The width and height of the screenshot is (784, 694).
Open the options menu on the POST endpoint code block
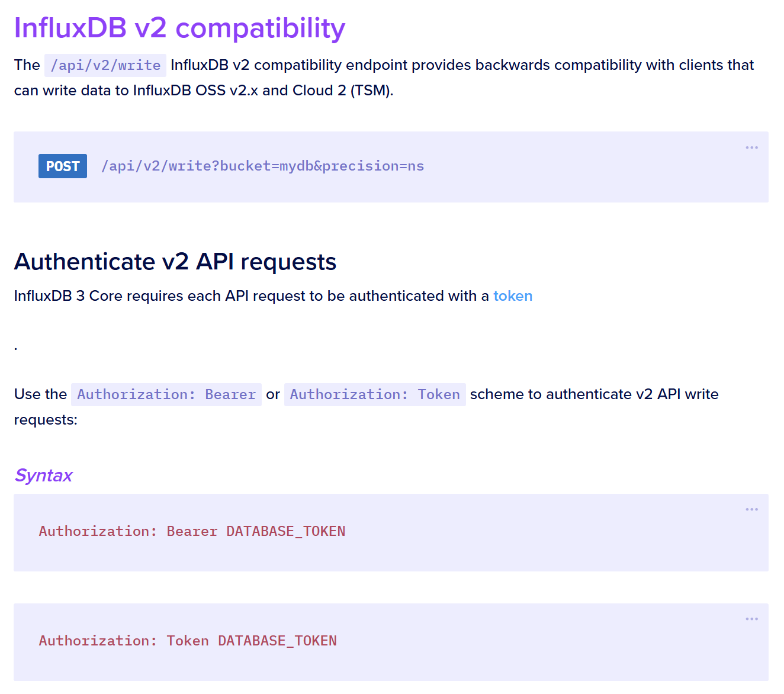click(x=751, y=147)
